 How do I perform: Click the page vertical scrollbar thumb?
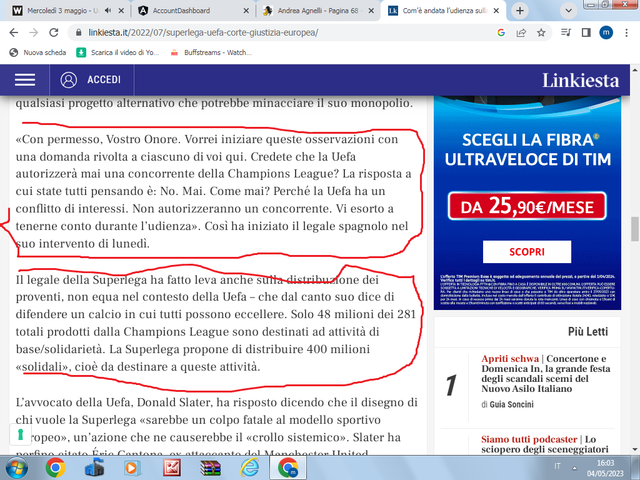point(635,229)
